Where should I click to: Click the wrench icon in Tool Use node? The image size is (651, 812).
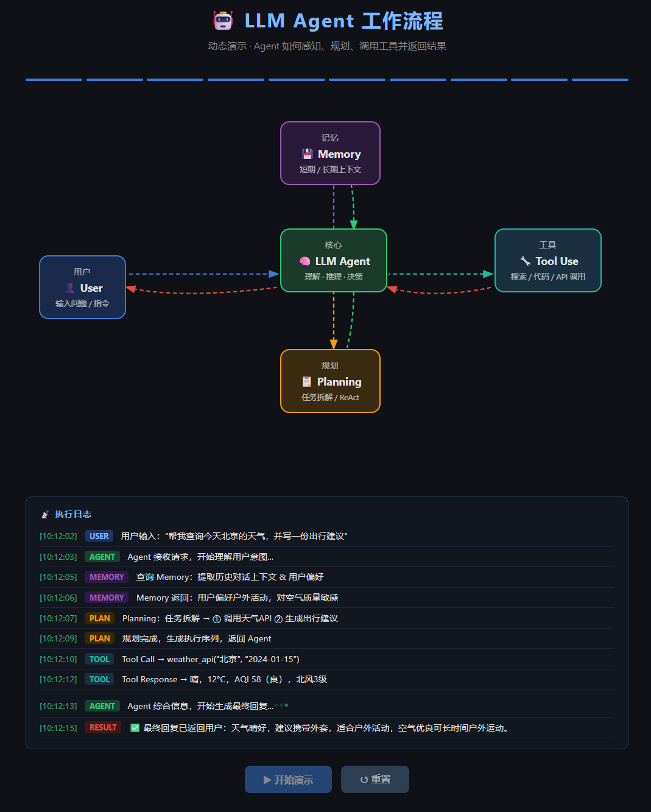point(526,261)
